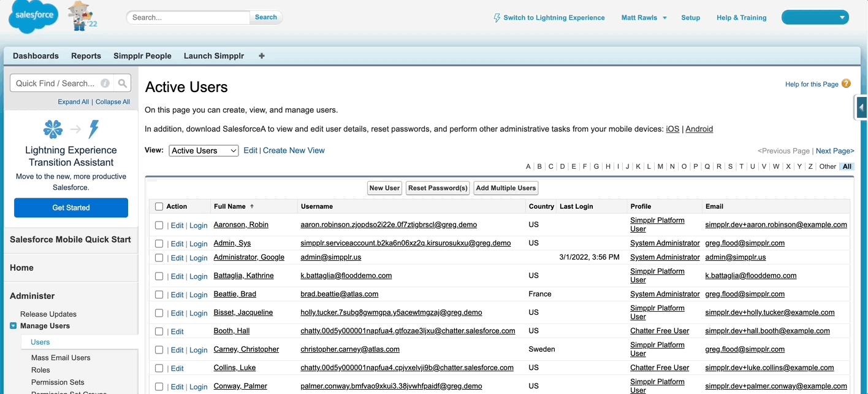
Task: Click the Reset Password(s) button
Action: [438, 188]
